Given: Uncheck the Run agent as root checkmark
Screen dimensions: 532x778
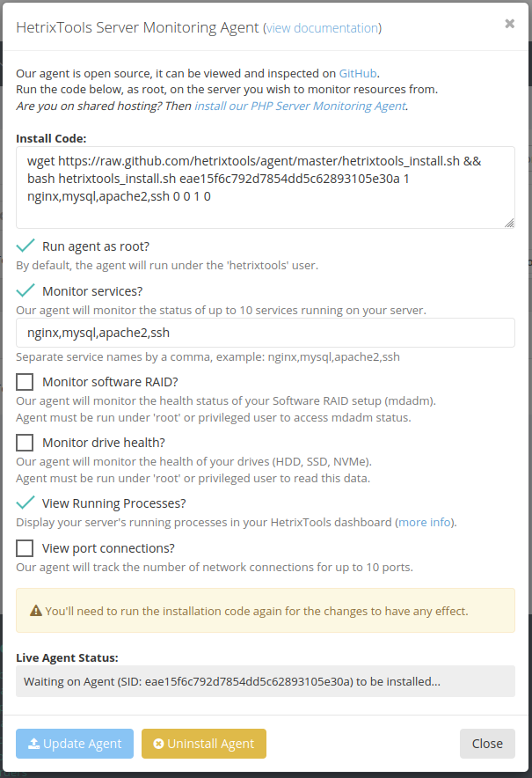Looking at the screenshot, I should click(25, 246).
